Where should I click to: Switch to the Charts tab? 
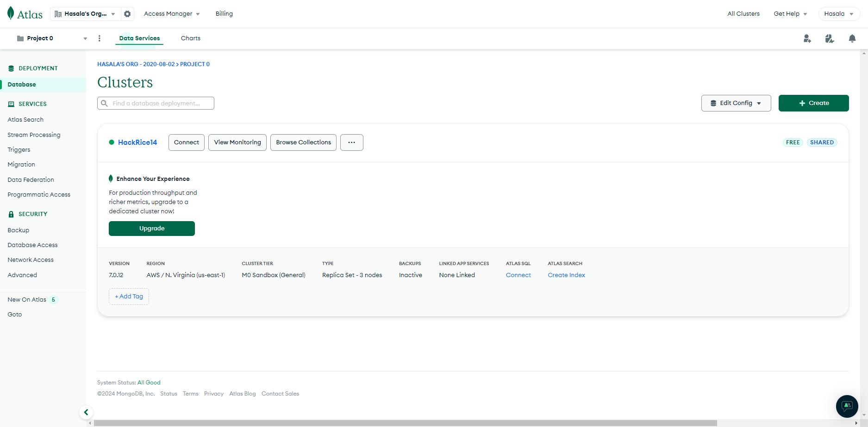pos(191,38)
